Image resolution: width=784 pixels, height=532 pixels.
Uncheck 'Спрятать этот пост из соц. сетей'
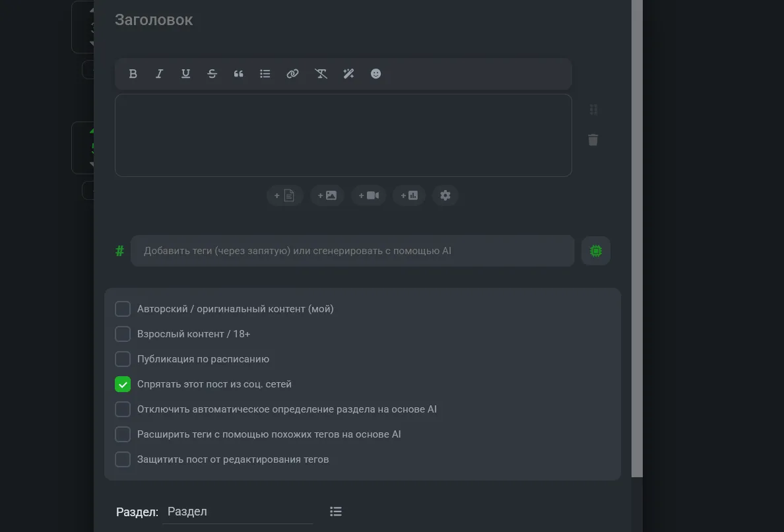tap(123, 384)
